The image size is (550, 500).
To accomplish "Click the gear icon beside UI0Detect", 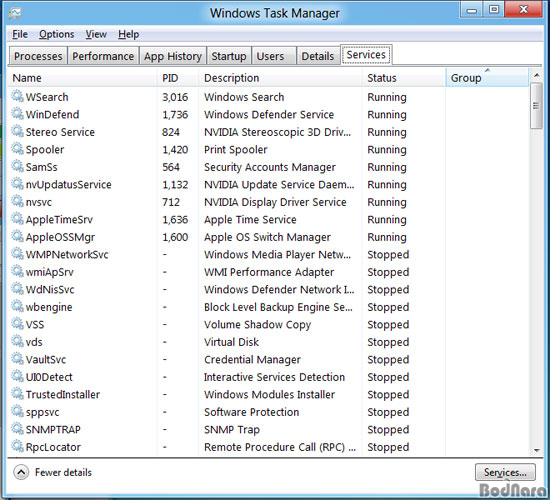I will coord(17,376).
